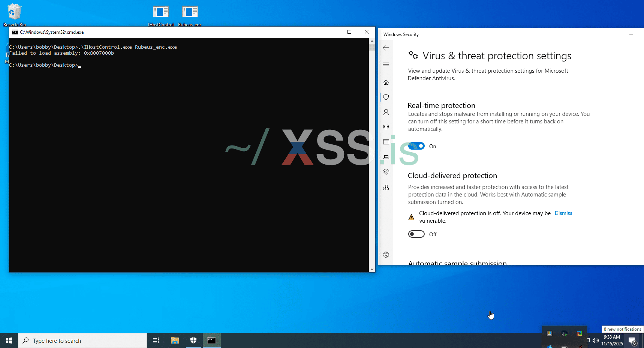Click the "Real-time protection" heading
Screen dimensions: 644x348
(x=442, y=105)
